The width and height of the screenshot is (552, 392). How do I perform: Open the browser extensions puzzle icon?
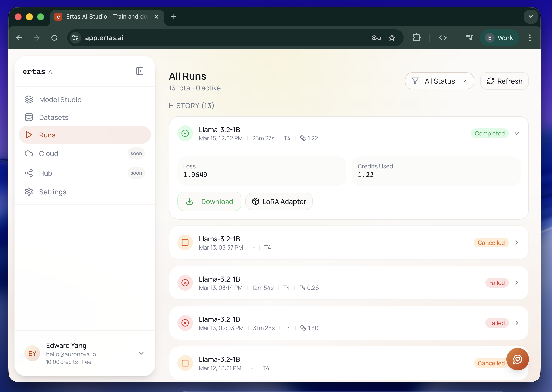(x=416, y=38)
